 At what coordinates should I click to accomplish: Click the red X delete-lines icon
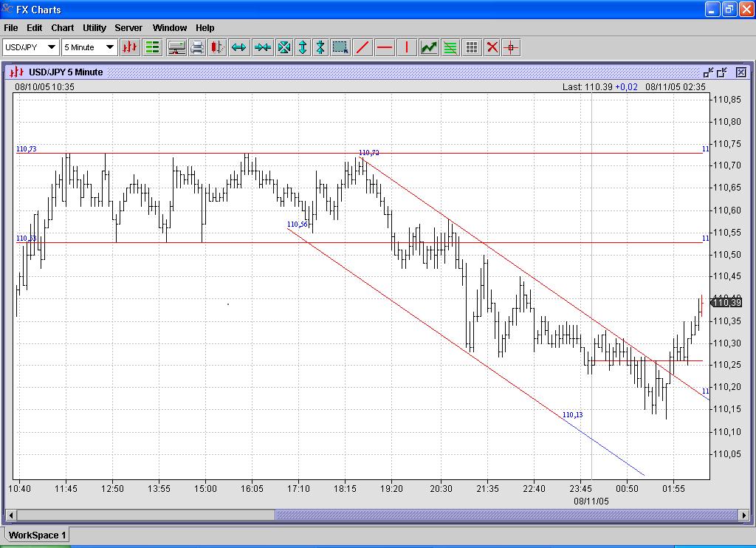tap(492, 47)
